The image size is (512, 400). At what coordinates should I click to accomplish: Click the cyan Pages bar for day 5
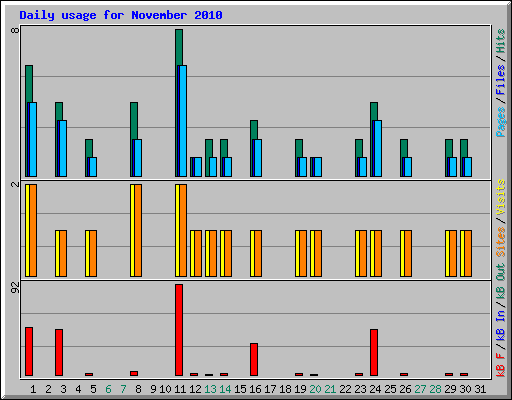point(93,167)
